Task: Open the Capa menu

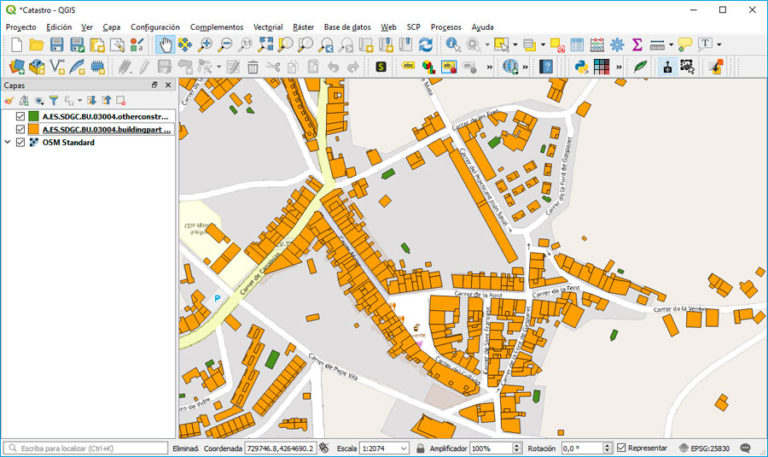Action: [112, 27]
